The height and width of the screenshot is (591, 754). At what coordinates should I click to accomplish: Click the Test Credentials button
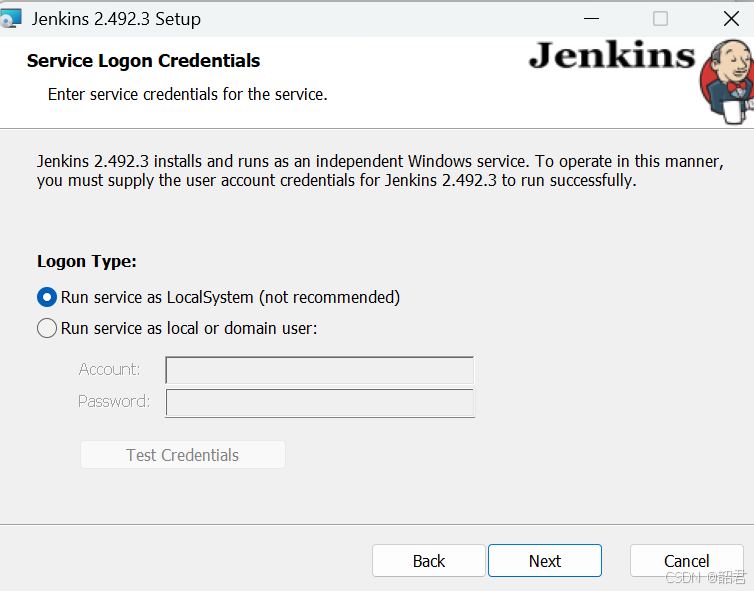coord(183,455)
